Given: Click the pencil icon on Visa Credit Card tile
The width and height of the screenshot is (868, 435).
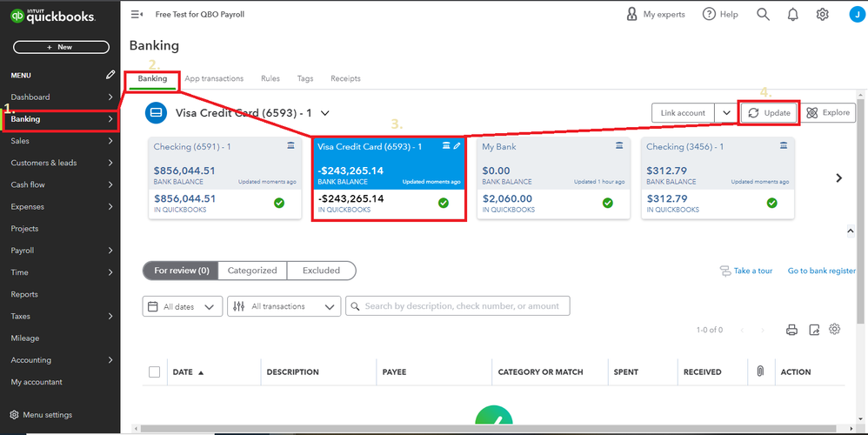Looking at the screenshot, I should (457, 145).
